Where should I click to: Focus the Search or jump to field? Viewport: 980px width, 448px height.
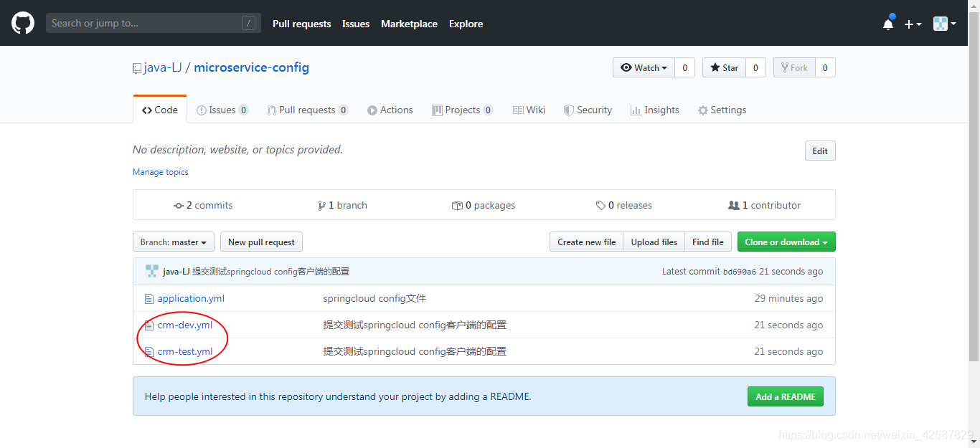pyautogui.click(x=153, y=23)
